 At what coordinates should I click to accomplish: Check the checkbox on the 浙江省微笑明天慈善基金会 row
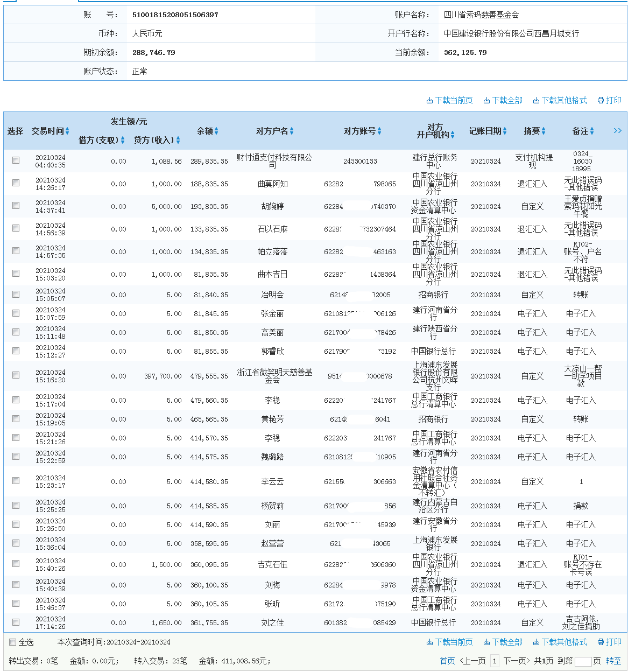[16, 375]
